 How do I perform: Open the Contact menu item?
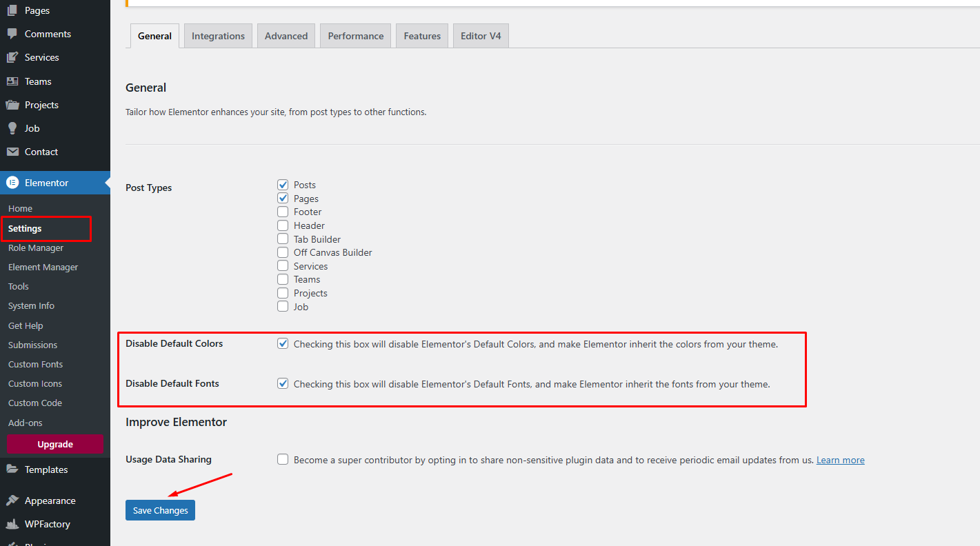[55, 152]
